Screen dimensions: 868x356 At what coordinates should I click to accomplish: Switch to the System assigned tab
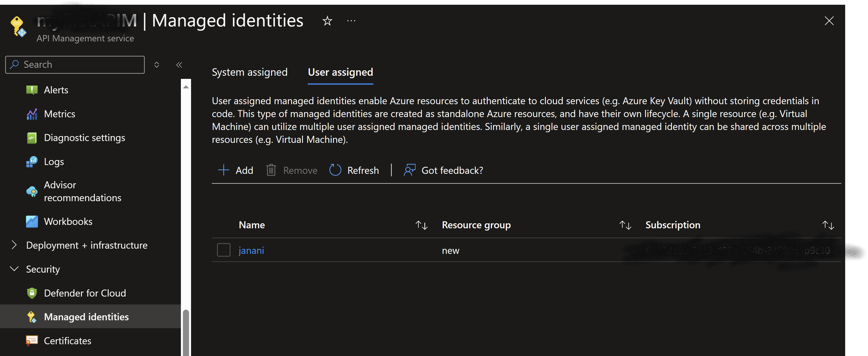[x=250, y=72]
